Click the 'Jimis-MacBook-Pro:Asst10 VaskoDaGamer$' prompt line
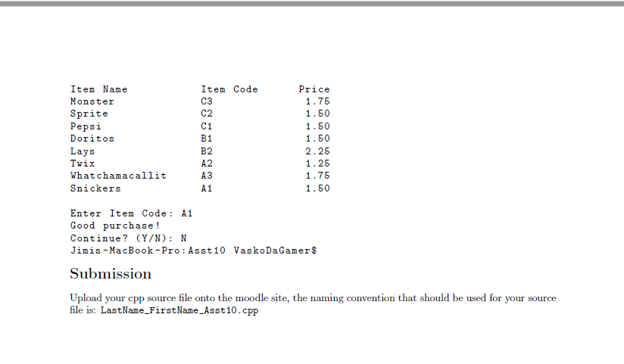This screenshot has width=624, height=364. tap(193, 250)
